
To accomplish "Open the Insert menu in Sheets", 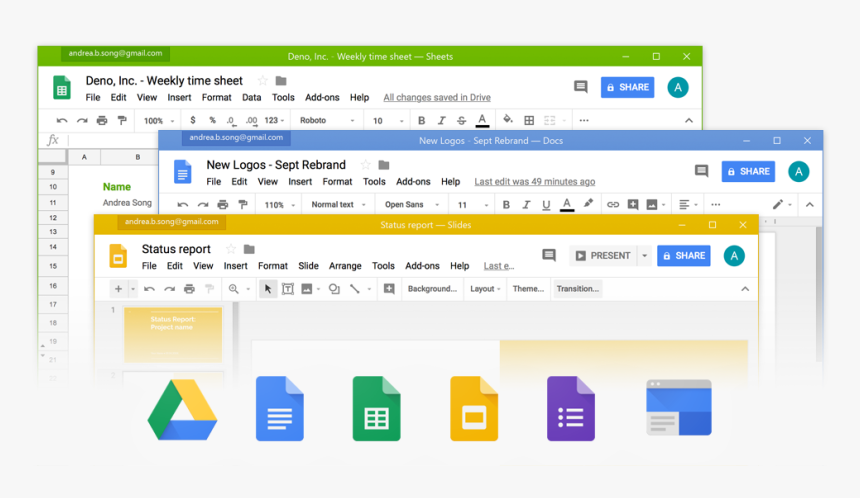I will point(179,98).
